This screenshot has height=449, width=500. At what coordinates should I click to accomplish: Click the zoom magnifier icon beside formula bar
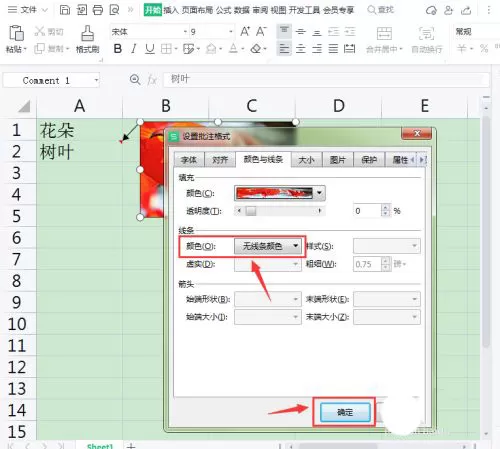point(135,80)
